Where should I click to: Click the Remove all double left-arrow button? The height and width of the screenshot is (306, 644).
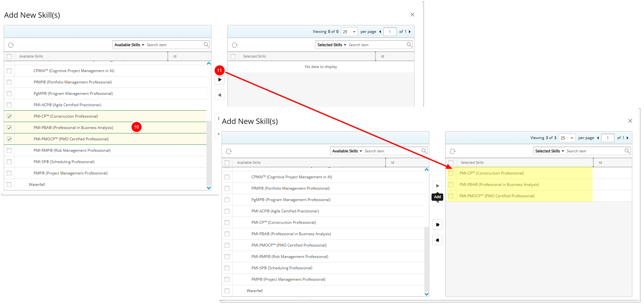coord(437,240)
